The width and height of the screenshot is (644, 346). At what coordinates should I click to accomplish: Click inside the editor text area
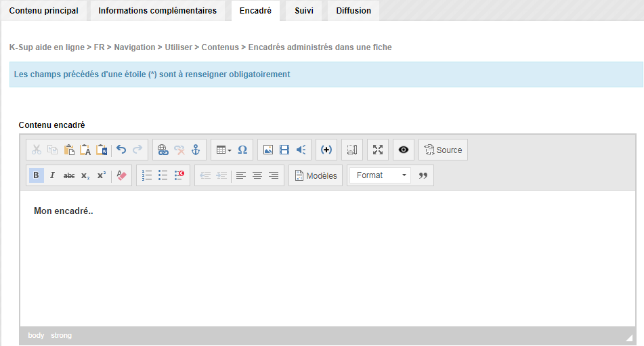[328, 259]
